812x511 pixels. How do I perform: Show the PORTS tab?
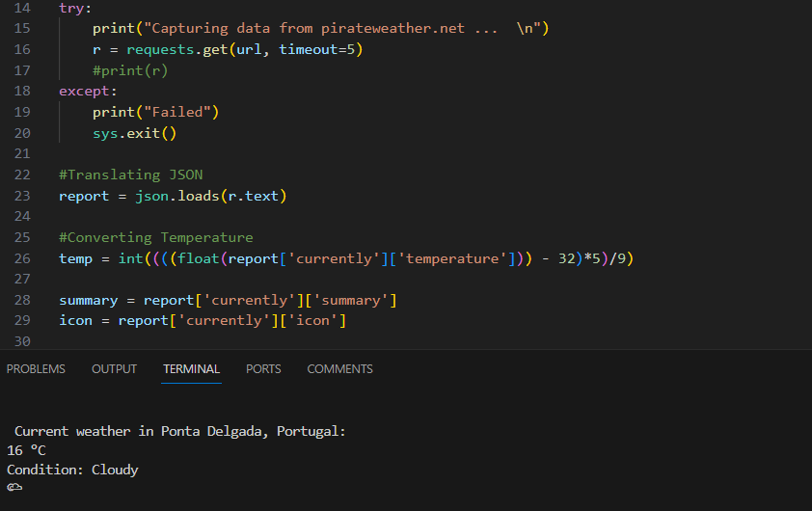pos(263,369)
